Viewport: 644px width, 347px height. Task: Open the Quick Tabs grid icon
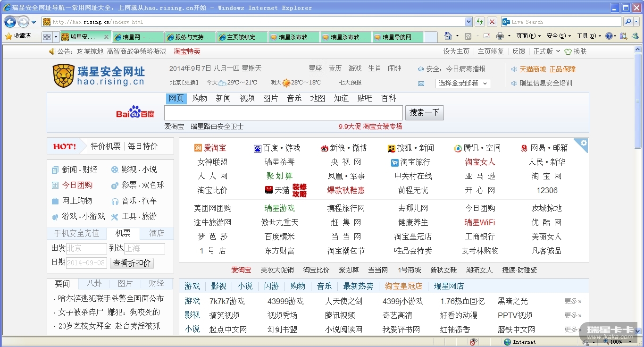[47, 37]
